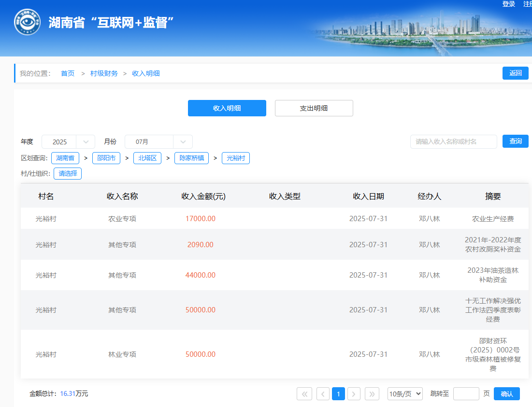Click the next page arrow icon
Screen dimensions: 532x407
(x=354, y=394)
